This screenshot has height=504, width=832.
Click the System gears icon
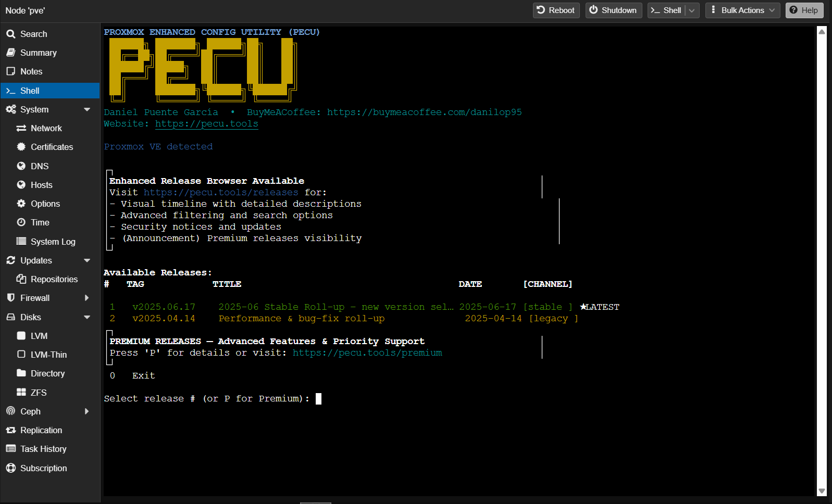[10, 109]
